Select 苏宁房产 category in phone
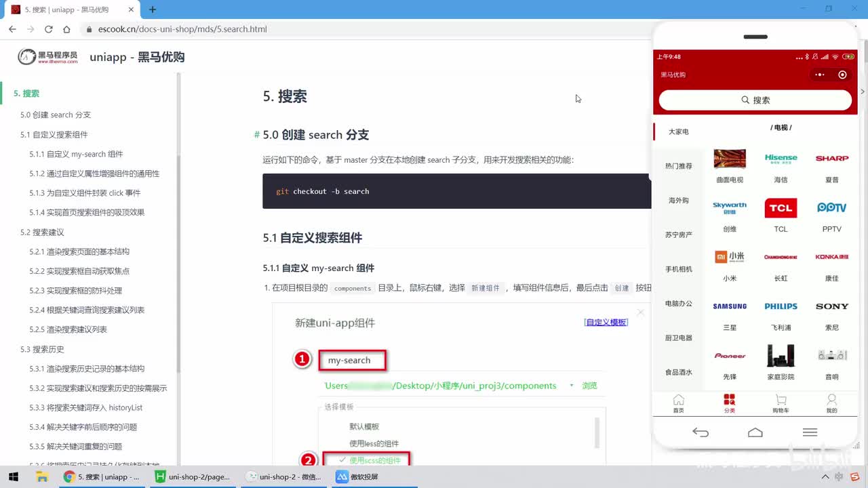Viewport: 868px width, 488px height. (678, 235)
